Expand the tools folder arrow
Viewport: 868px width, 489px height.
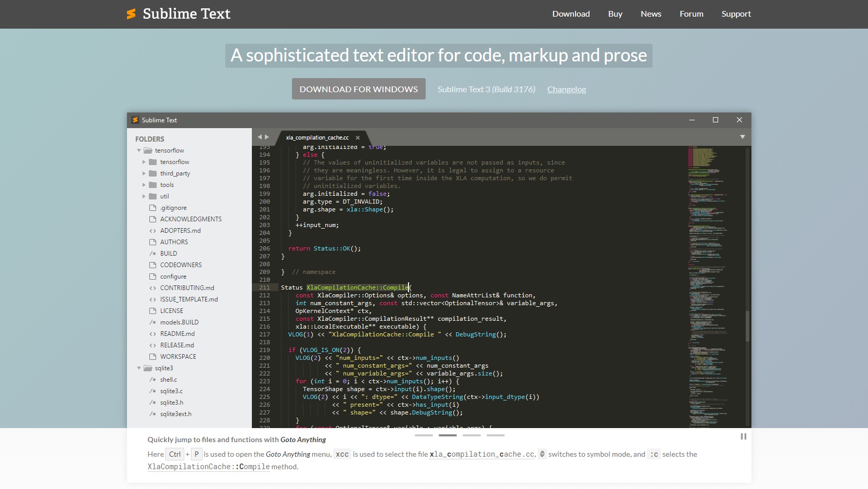click(x=144, y=185)
